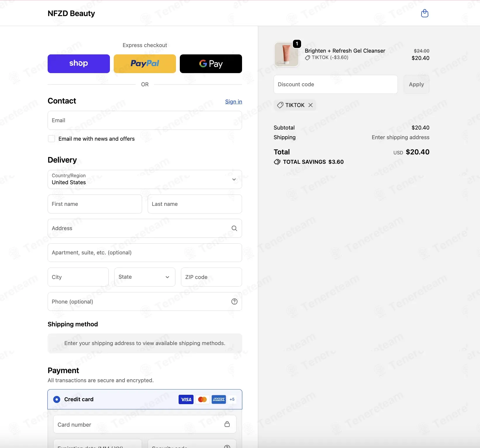Choose PayPal express checkout

[x=145, y=64]
